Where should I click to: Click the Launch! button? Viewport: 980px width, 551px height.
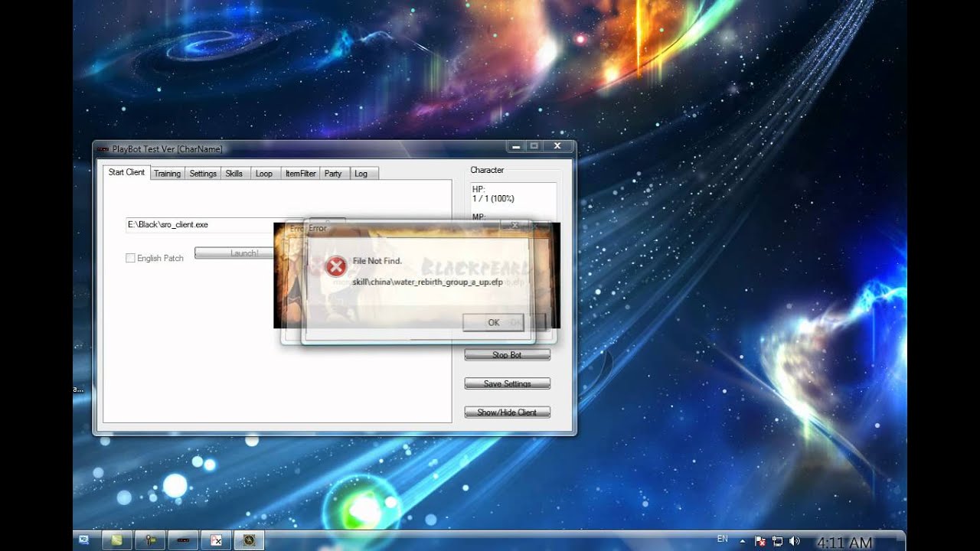[234, 253]
